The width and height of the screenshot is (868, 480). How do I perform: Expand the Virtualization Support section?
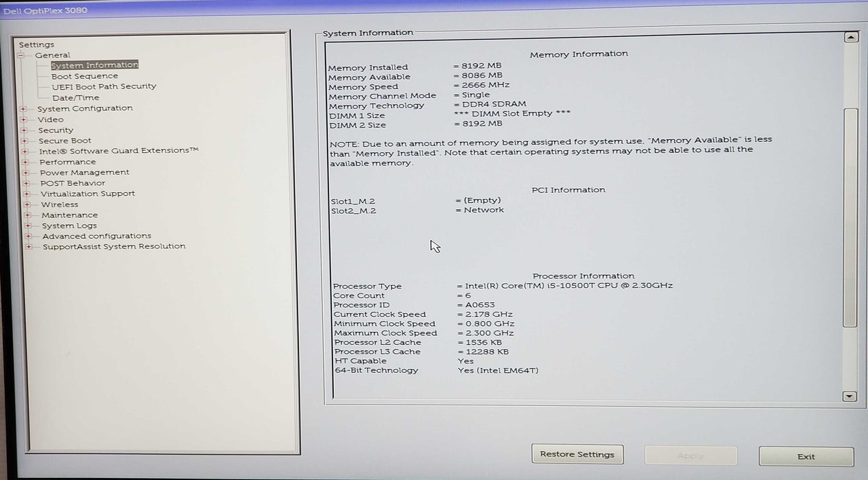click(x=25, y=193)
